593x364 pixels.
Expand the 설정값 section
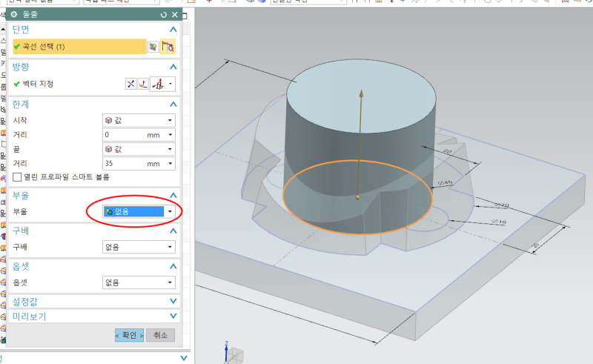click(173, 301)
